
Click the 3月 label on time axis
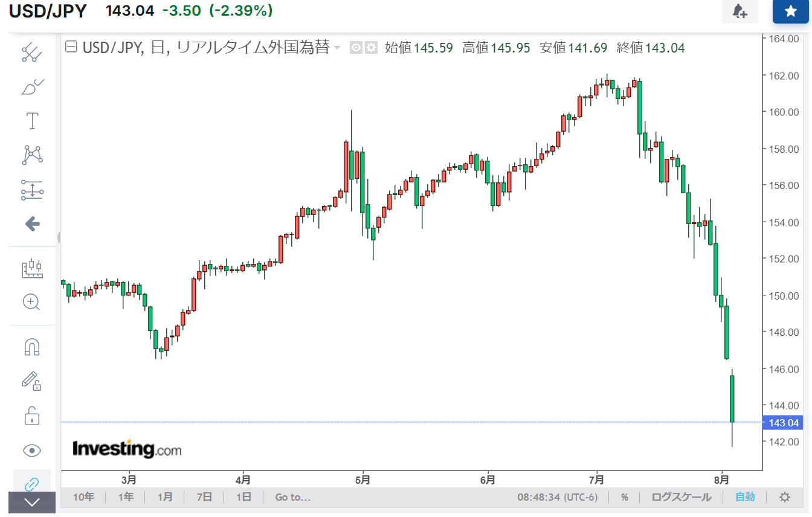pyautogui.click(x=129, y=480)
